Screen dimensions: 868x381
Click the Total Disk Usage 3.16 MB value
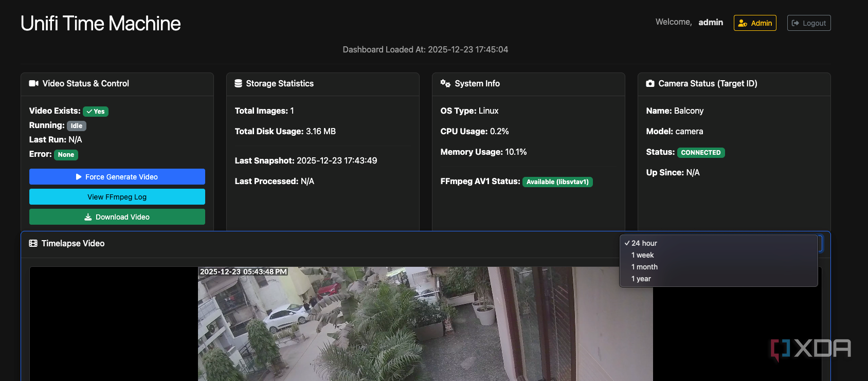[x=321, y=131]
